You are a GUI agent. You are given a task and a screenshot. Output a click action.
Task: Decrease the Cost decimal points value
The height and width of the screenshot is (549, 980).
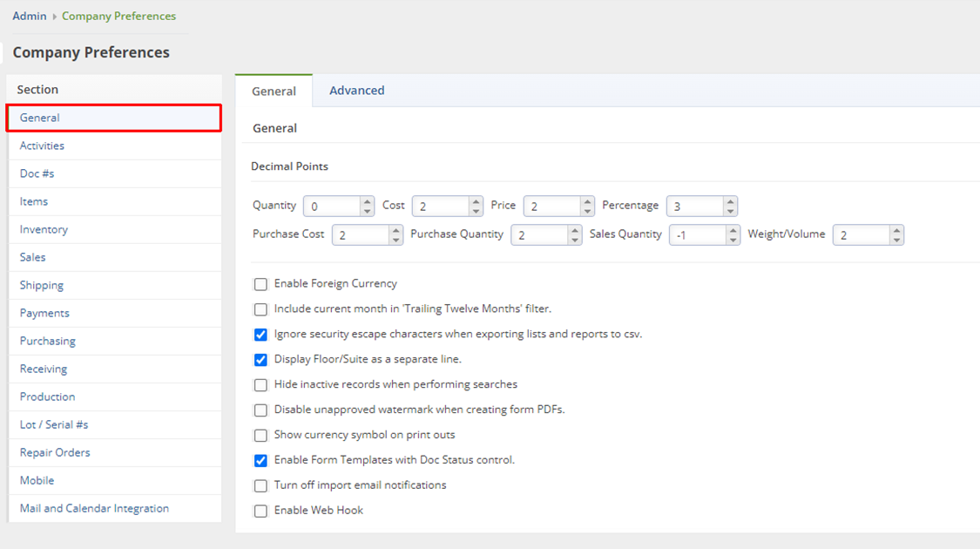click(x=476, y=211)
